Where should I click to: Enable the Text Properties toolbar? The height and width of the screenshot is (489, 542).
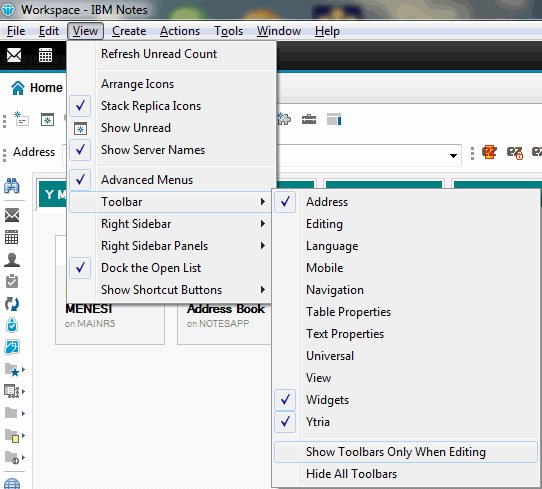(x=406, y=334)
